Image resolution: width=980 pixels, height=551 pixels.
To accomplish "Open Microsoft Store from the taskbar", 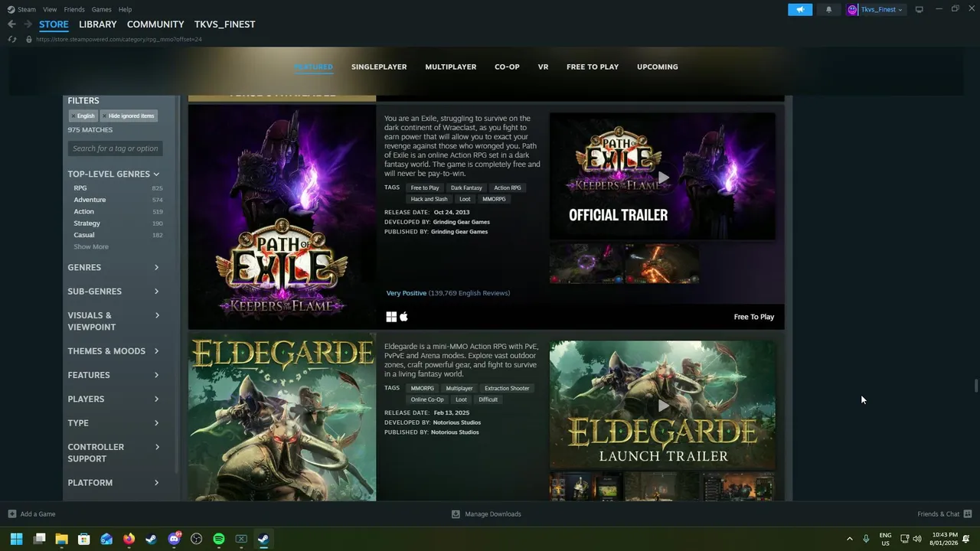I will tap(84, 539).
